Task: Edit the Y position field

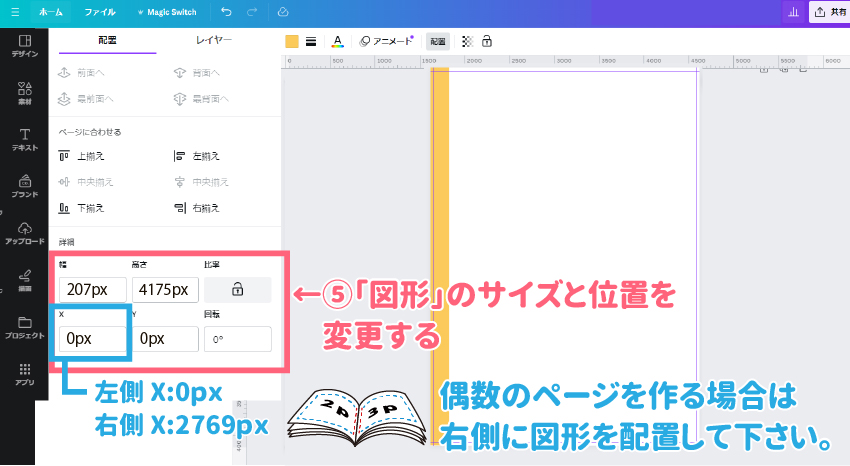Action: pos(165,339)
